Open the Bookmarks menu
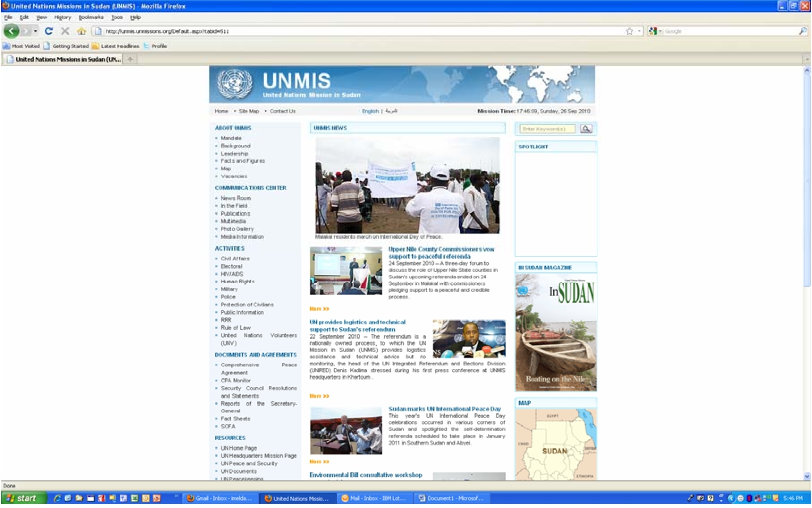This screenshot has width=812, height=508. [91, 17]
